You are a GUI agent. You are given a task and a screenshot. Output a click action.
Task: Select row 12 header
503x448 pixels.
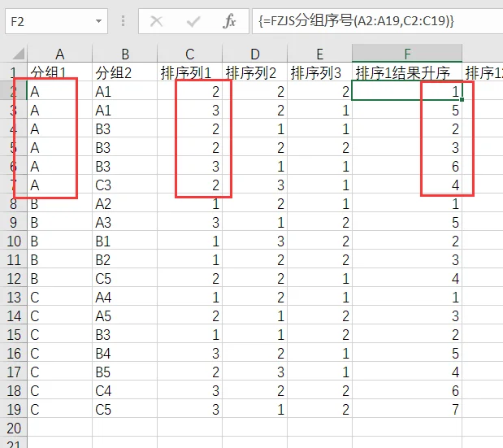point(14,279)
